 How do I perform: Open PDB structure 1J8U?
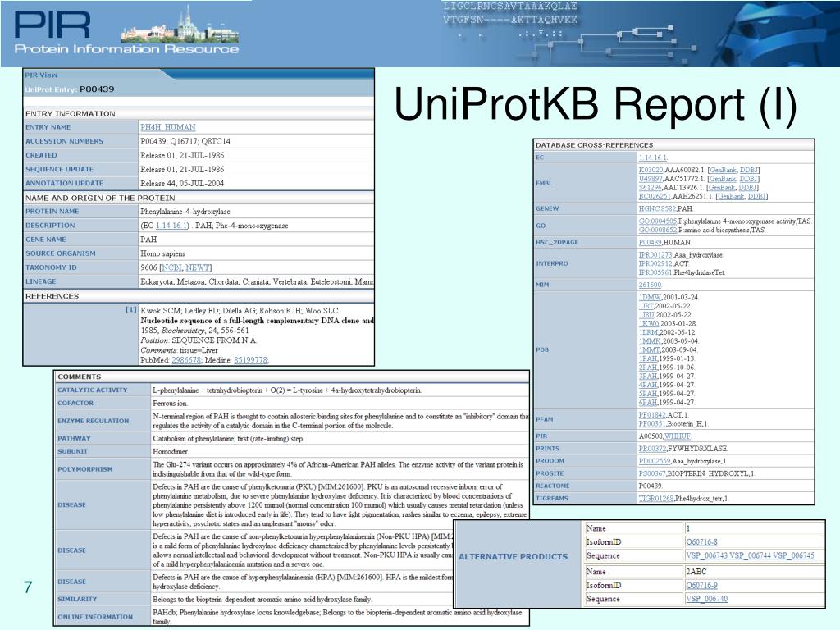tap(646, 314)
